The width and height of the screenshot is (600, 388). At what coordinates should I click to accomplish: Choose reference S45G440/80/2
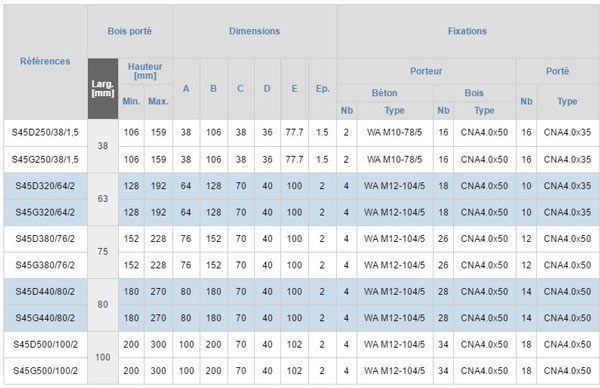[45, 318]
